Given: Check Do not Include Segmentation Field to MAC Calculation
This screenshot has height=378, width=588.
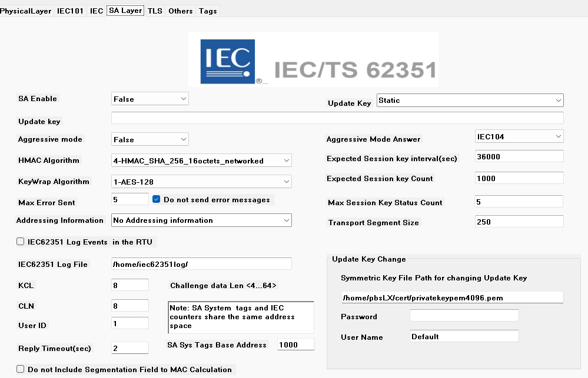Looking at the screenshot, I should point(20,369).
